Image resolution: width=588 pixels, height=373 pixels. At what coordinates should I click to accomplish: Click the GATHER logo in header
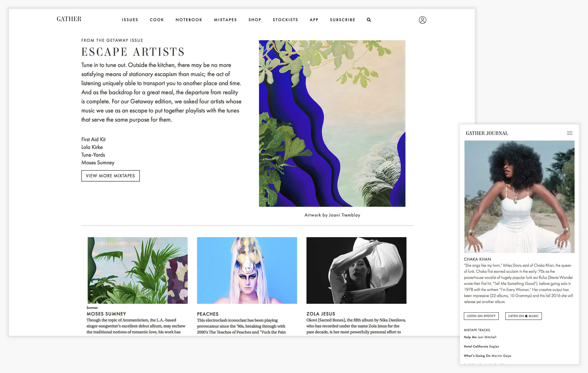(69, 19)
